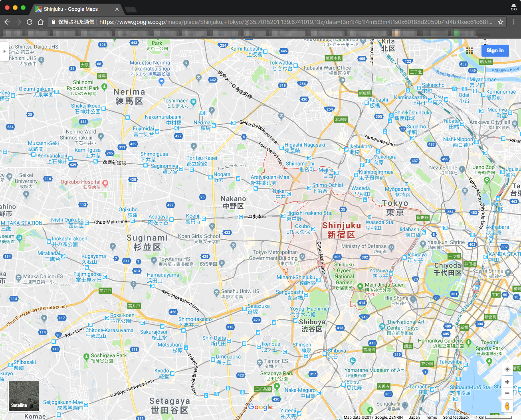
Task: Select the Shinjuku - Google Maps tab
Action: tap(76, 9)
